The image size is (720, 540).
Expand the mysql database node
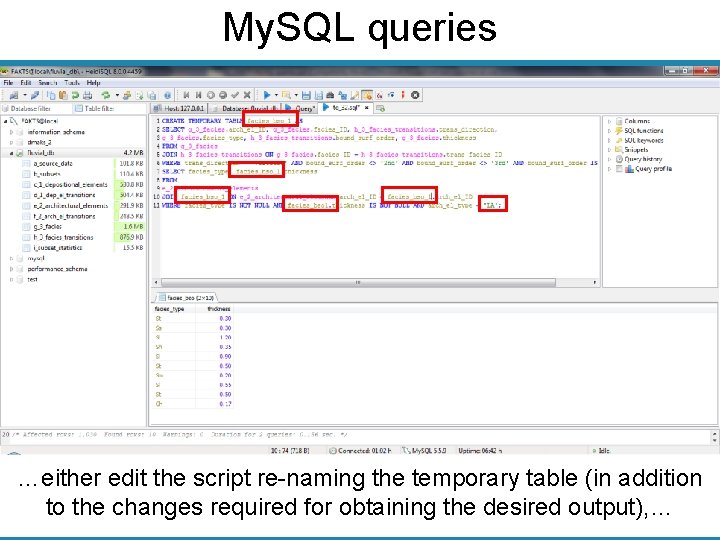click(x=11, y=259)
